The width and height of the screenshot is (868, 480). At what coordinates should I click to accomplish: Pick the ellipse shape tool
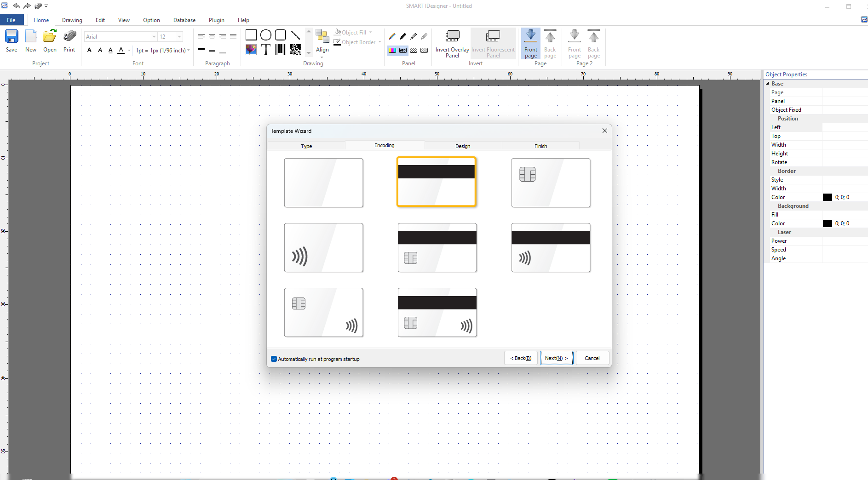click(266, 35)
